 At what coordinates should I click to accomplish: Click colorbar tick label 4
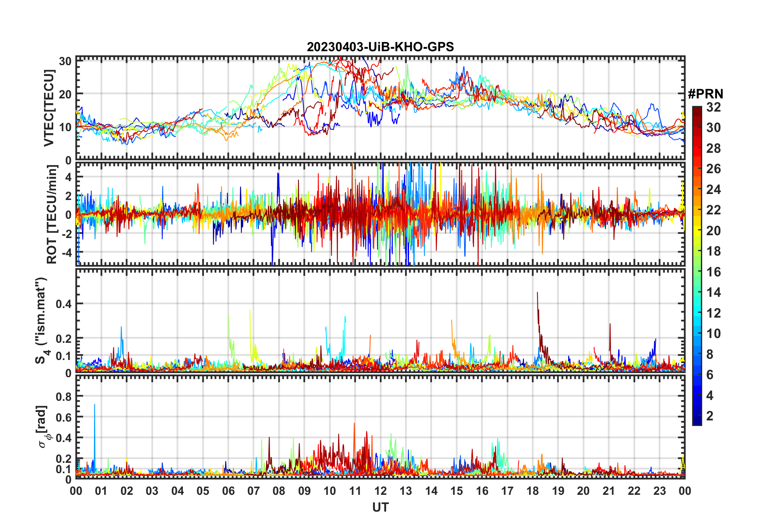pos(710,396)
